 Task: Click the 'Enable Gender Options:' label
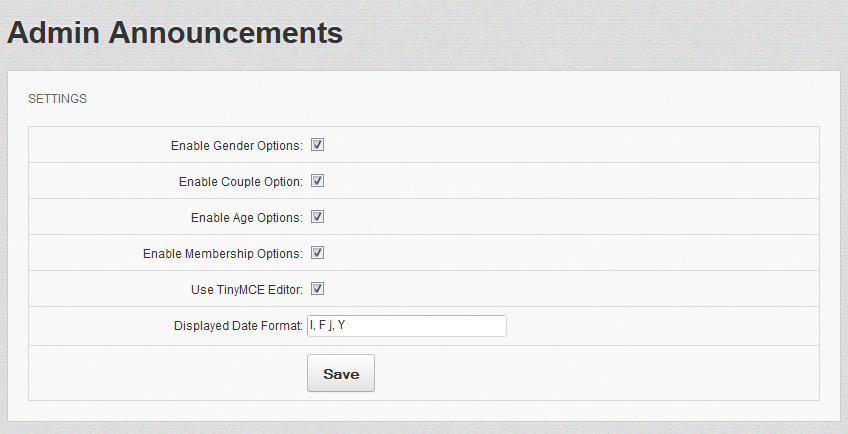pos(236,146)
